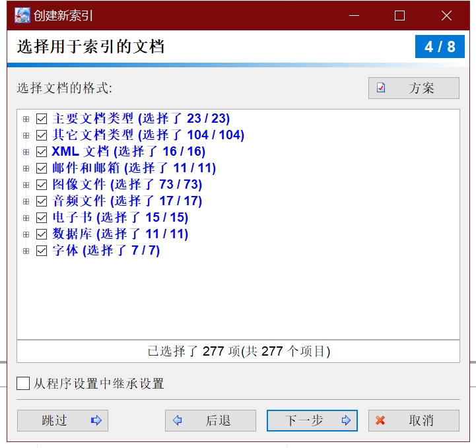The height and width of the screenshot is (448, 476).
Task: Select the 音频文件 (选择了 17 / 17) row
Action: click(x=127, y=201)
